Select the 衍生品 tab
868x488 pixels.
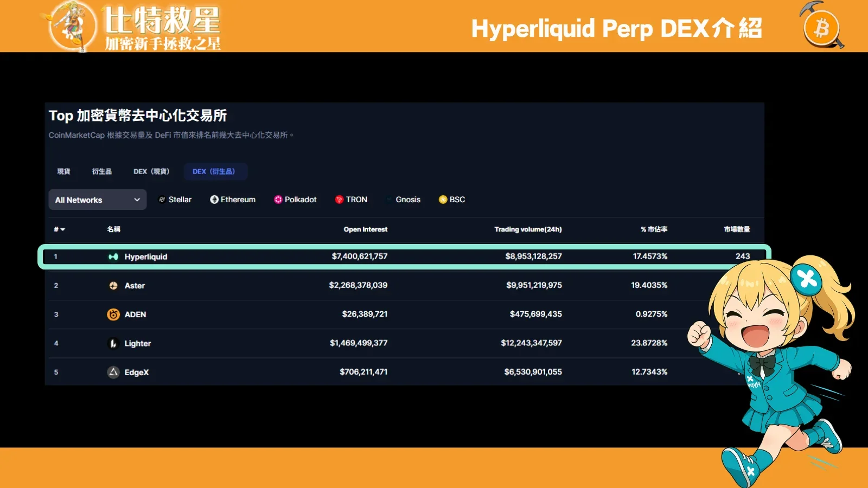101,171
